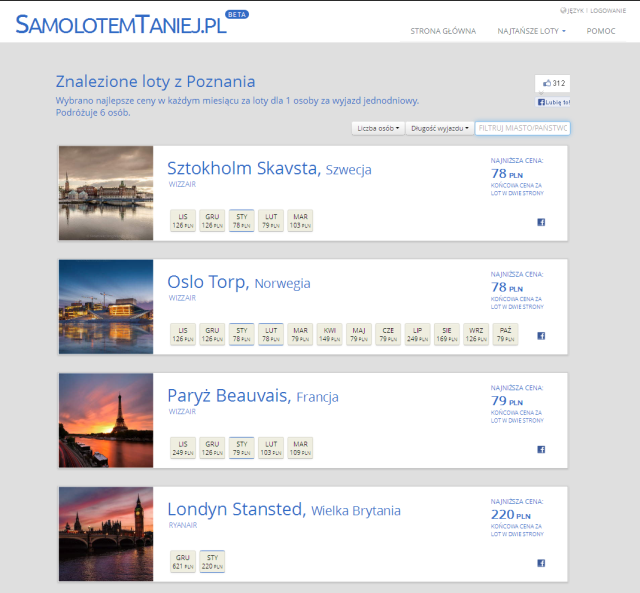
Task: Select STY 220 PLN for Londyn Stansted
Action: pos(212,562)
